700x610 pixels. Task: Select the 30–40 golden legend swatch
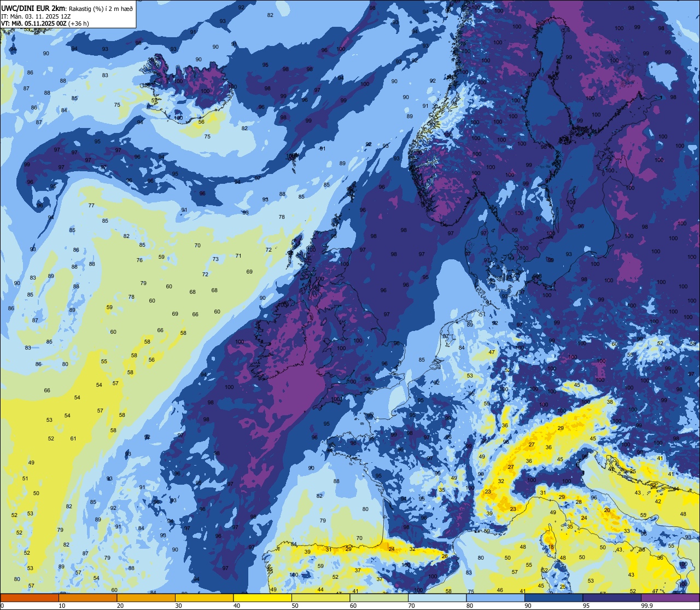click(204, 597)
